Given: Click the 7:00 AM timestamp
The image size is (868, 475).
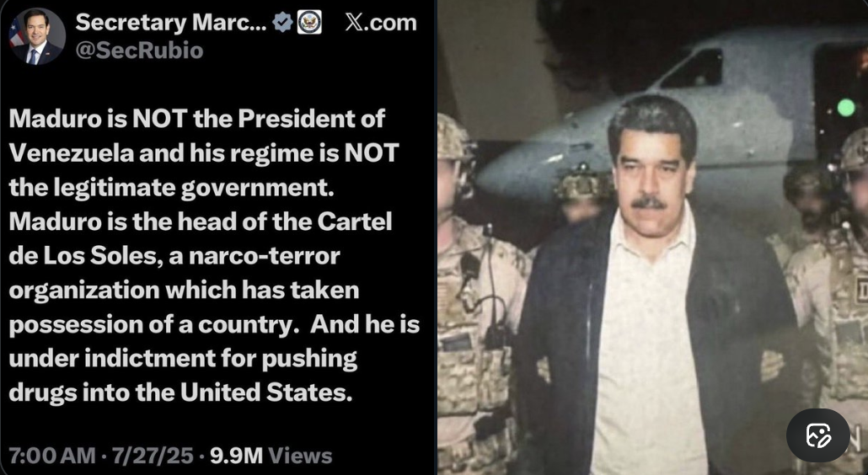Looking at the screenshot, I should 52,456.
